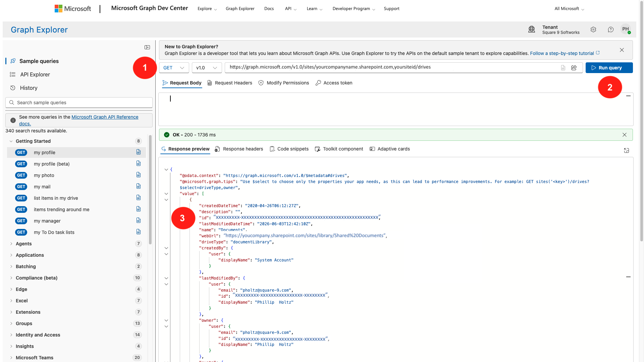The width and height of the screenshot is (644, 362).
Task: Open docs icon for items trending around me
Action: 139,209
